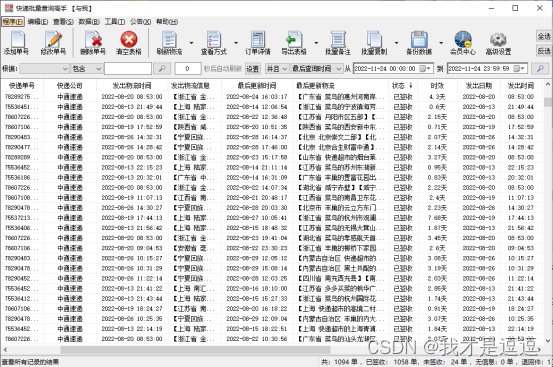Click the date range search magnifier icon
Viewport: 553px width, 367px height.
coord(540,68)
